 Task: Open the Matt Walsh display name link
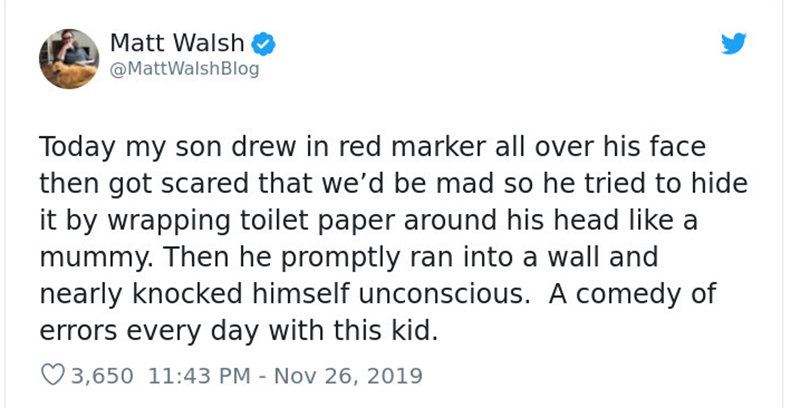coord(177,43)
